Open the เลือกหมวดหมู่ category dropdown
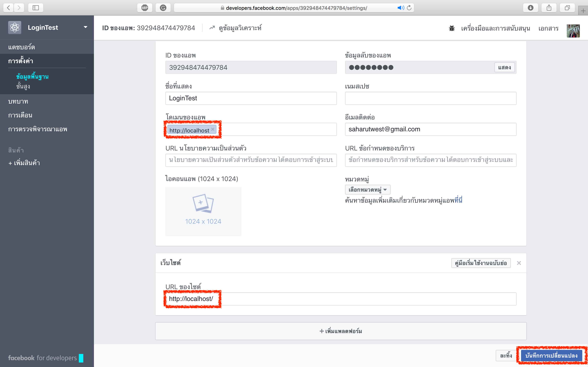Image resolution: width=588 pixels, height=367 pixels. (367, 190)
